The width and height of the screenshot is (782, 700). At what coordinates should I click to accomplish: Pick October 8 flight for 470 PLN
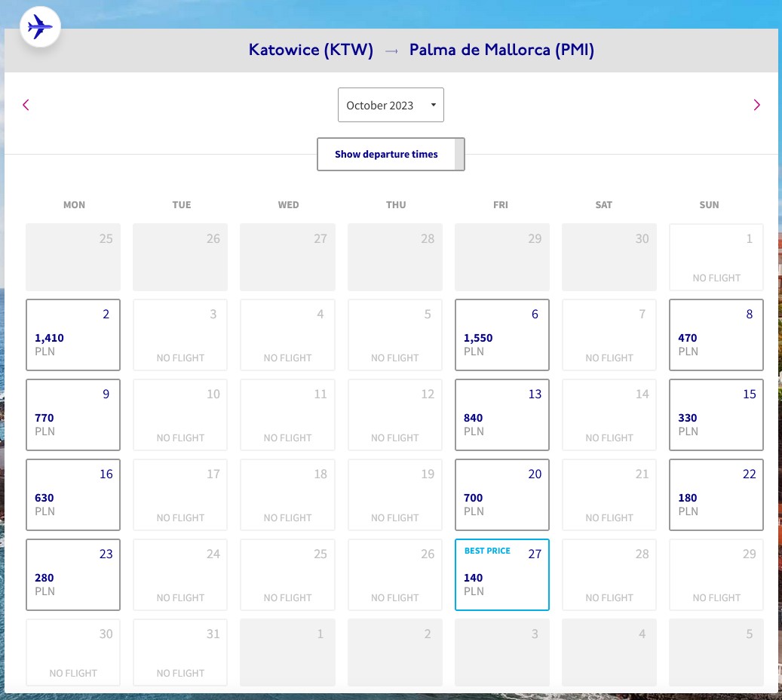point(716,335)
